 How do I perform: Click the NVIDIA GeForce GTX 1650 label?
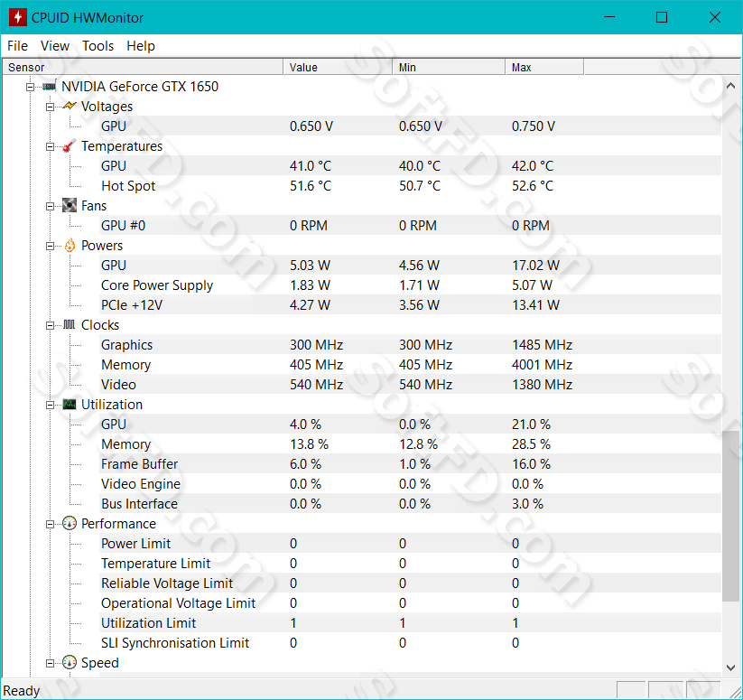(x=140, y=87)
